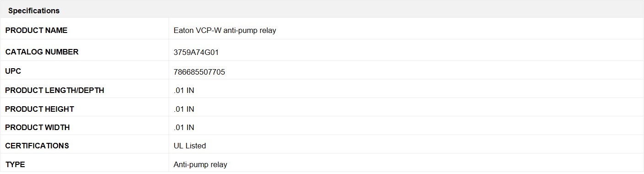Image resolution: width=644 pixels, height=174 pixels.
Task: Click catalog number 3759A74G01
Action: pos(196,52)
